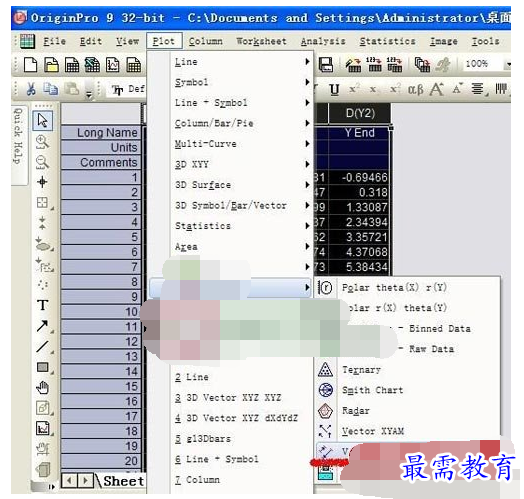Viewport: 524px width, 499px height.
Task: Select Polar r(X) theta(Y) plot
Action: click(397, 307)
